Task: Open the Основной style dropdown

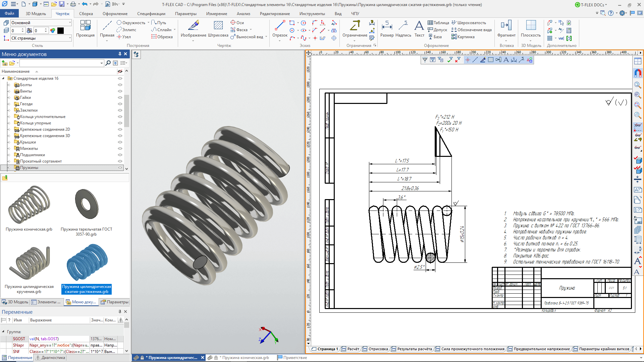Action: pos(70,23)
